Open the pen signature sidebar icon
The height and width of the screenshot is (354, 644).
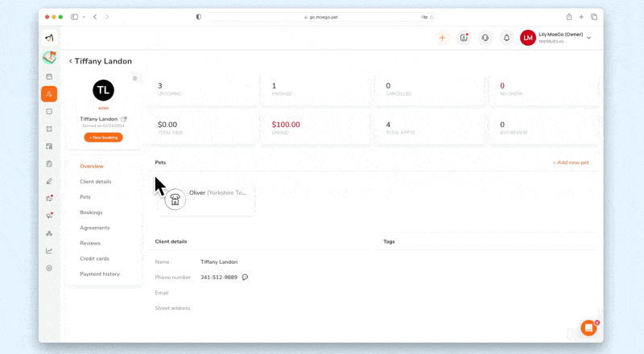[49, 181]
